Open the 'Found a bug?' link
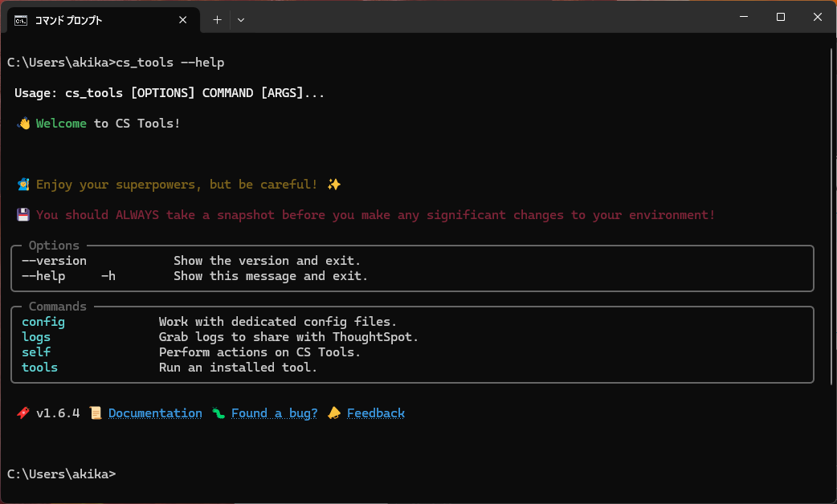The image size is (837, 504). click(x=274, y=413)
